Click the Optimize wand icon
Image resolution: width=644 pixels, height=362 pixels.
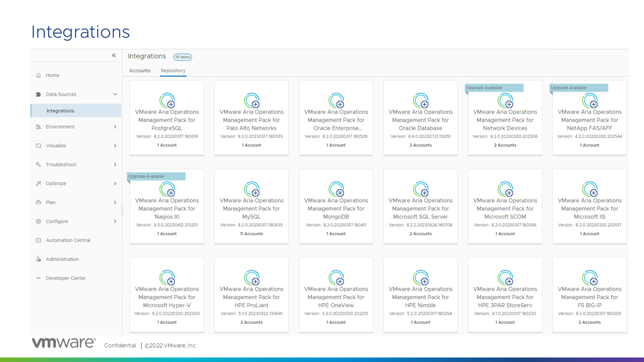39,184
